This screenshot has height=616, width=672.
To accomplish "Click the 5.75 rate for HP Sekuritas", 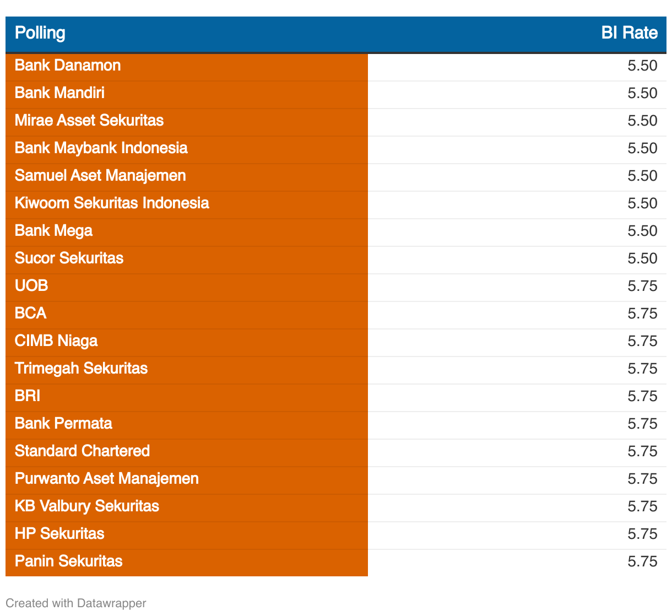I will click(642, 534).
